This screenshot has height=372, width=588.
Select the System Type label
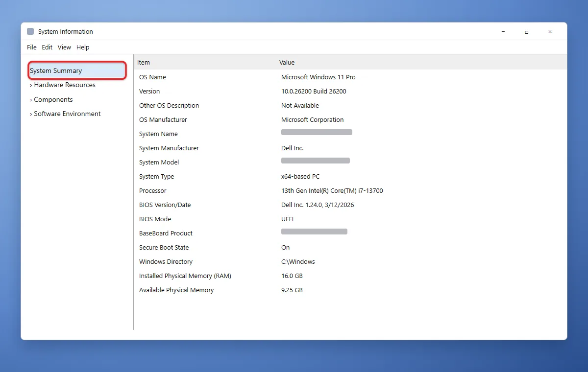coord(157,177)
